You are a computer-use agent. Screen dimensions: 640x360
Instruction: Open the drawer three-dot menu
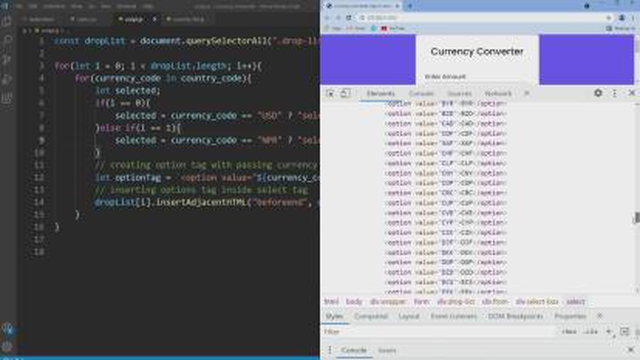tap(330, 350)
